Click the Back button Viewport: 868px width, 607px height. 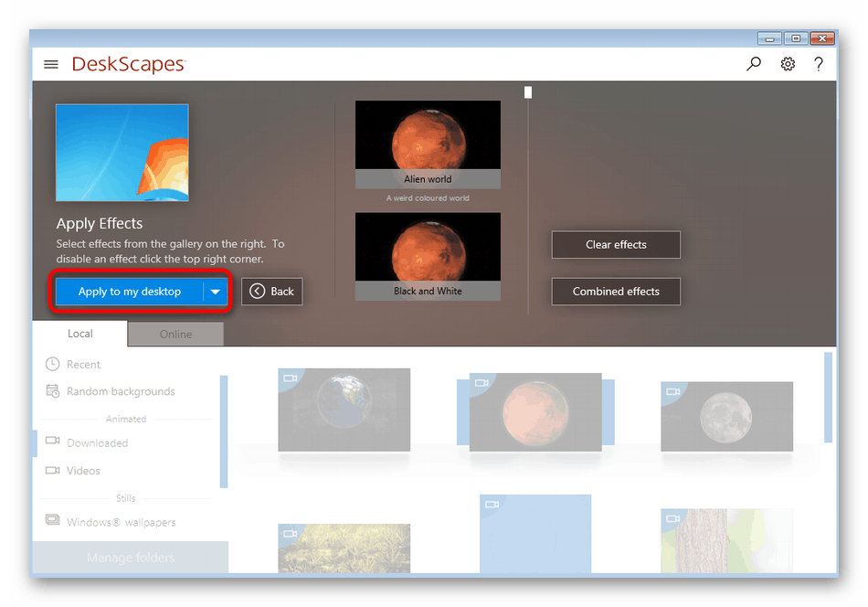tap(271, 291)
